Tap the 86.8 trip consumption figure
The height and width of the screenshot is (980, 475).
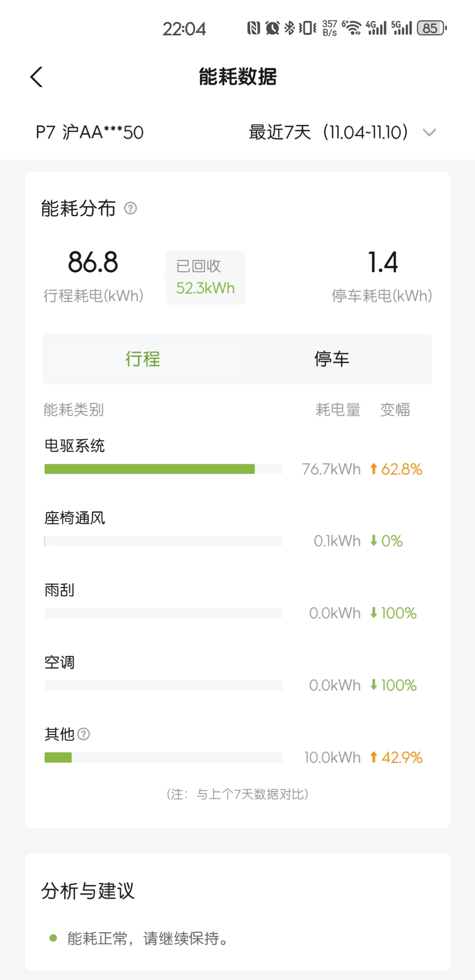[x=93, y=262]
